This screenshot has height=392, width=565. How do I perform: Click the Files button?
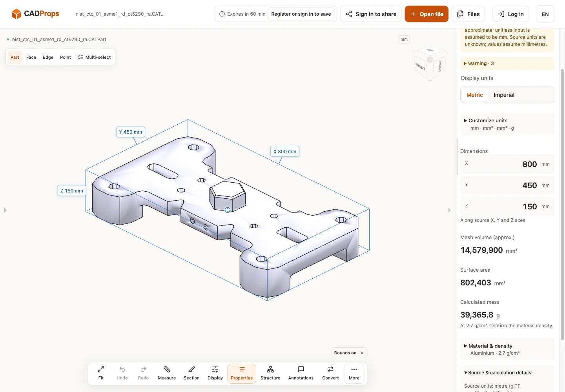point(468,14)
